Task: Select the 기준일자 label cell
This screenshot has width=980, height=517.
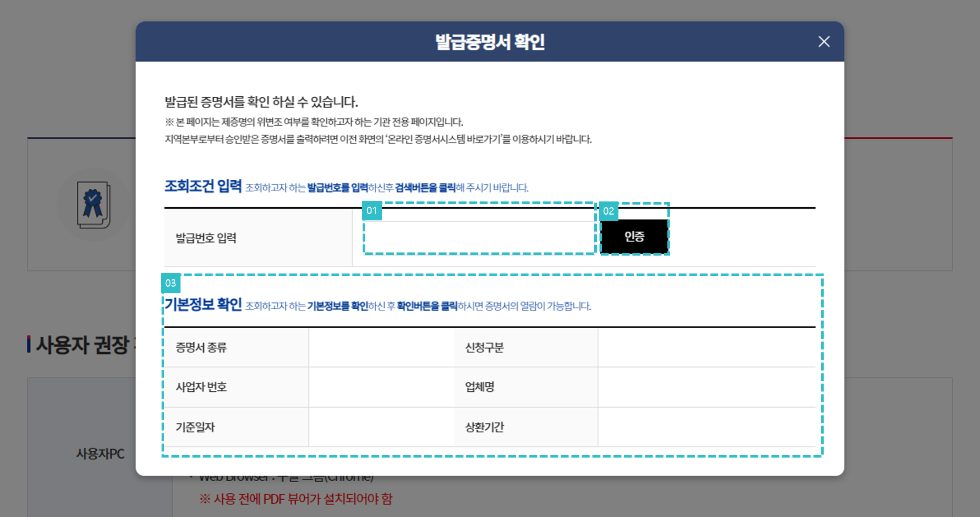Action: [236, 427]
